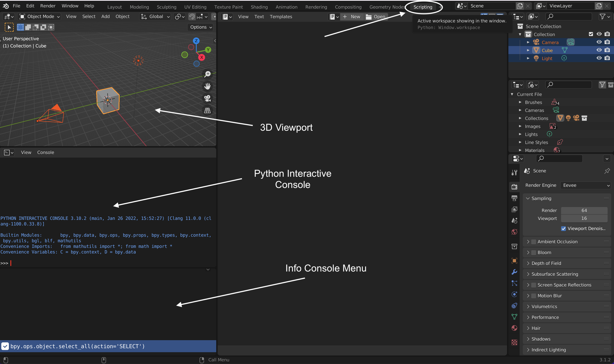Set selection mode to Subtract
Screen dimensions: 614x364
[x=36, y=27]
